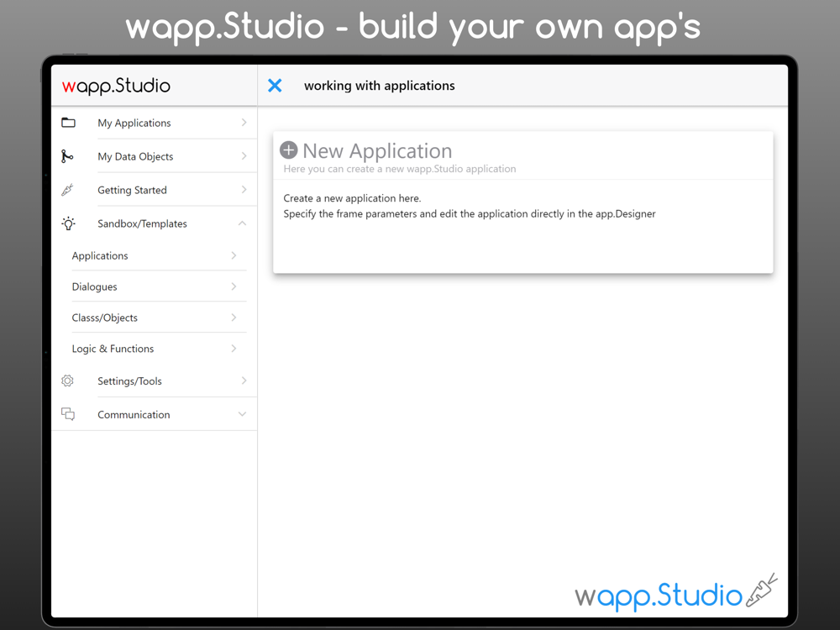Click chevron arrow on My Applications row
Viewport: 840px width, 630px height.
pyautogui.click(x=244, y=123)
